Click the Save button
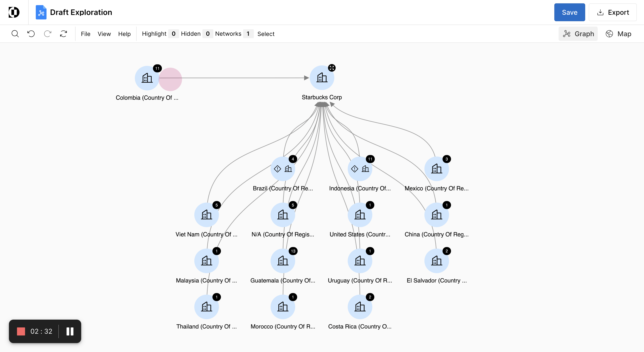644x352 pixels. click(x=569, y=12)
